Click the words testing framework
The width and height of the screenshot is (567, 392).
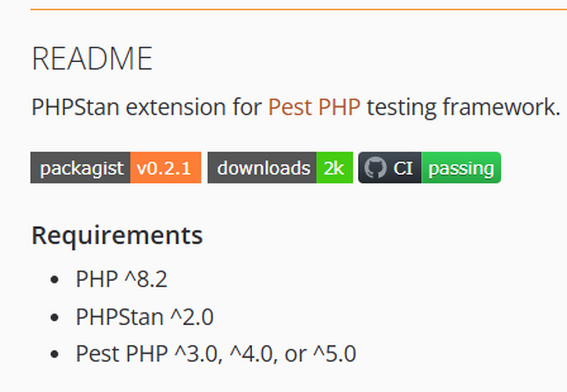point(463,107)
